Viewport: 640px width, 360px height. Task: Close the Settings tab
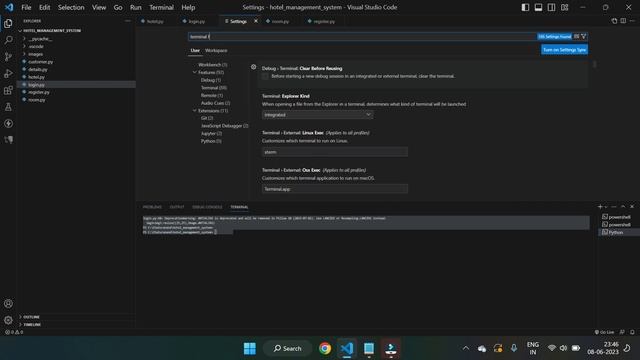pyautogui.click(x=256, y=21)
